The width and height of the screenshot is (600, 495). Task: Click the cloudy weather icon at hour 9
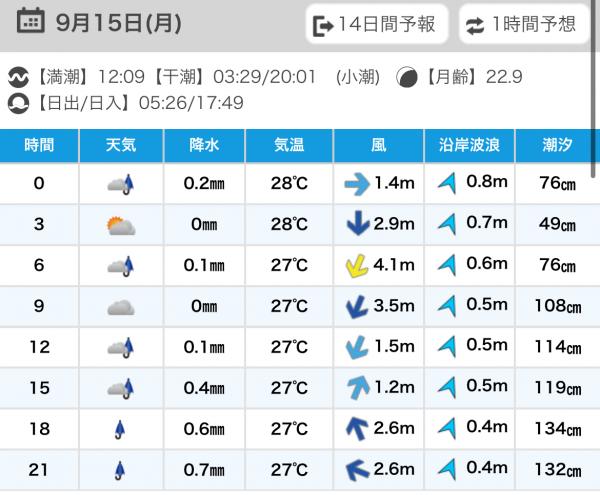click(x=121, y=307)
